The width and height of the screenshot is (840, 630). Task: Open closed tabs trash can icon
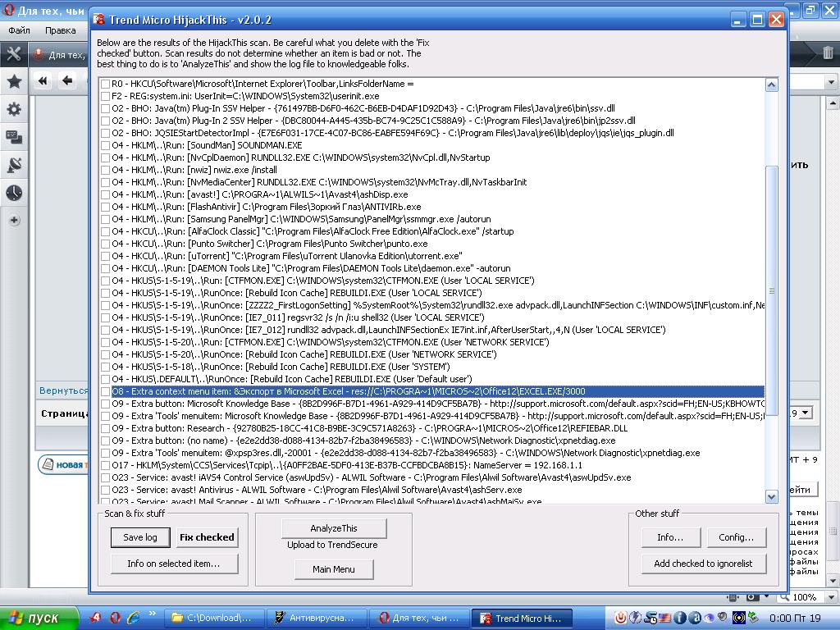[828, 54]
